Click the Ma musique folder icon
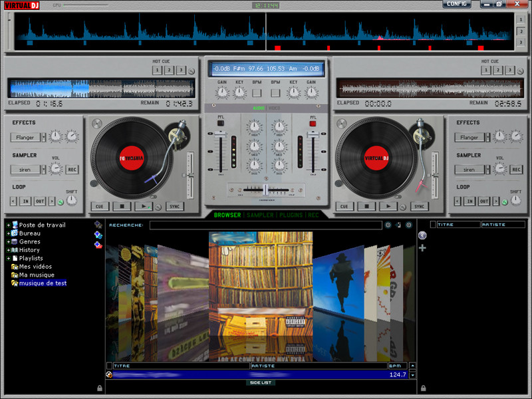The width and height of the screenshot is (532, 399). pyautogui.click(x=15, y=275)
